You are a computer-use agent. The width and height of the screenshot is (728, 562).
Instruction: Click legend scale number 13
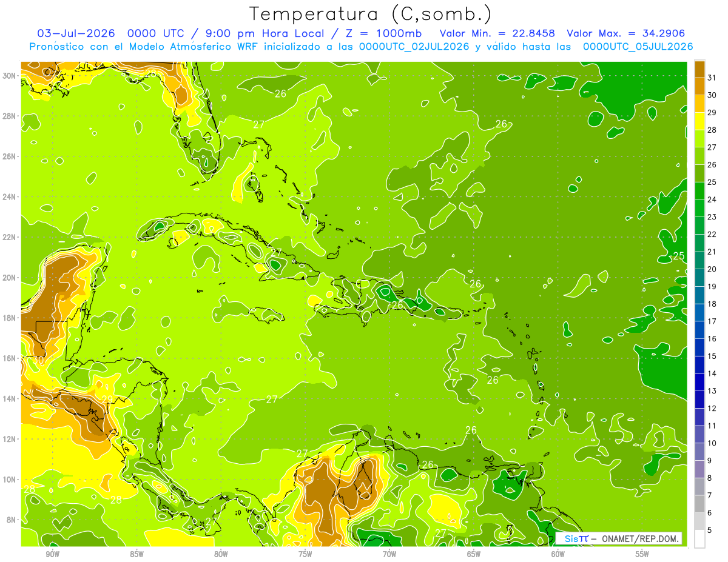[x=712, y=390]
